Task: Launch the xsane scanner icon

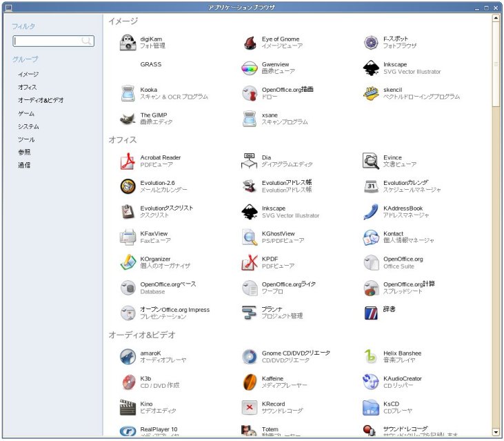Action: point(250,119)
